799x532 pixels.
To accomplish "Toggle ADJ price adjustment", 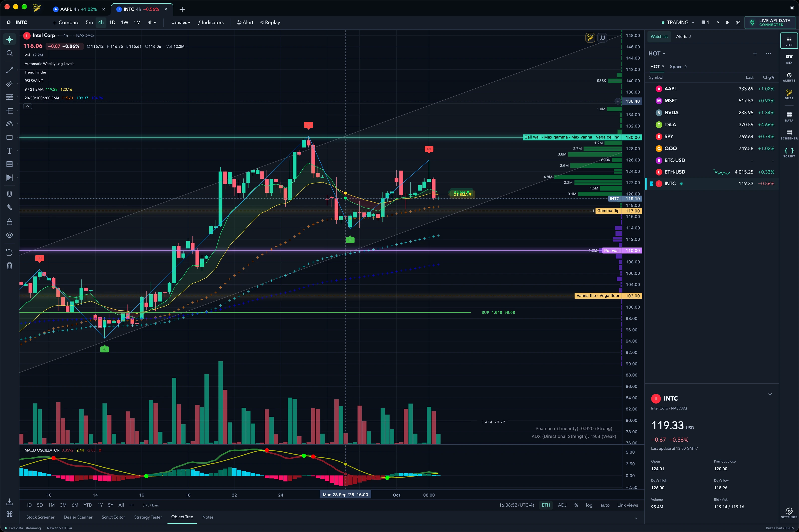I will pos(562,505).
